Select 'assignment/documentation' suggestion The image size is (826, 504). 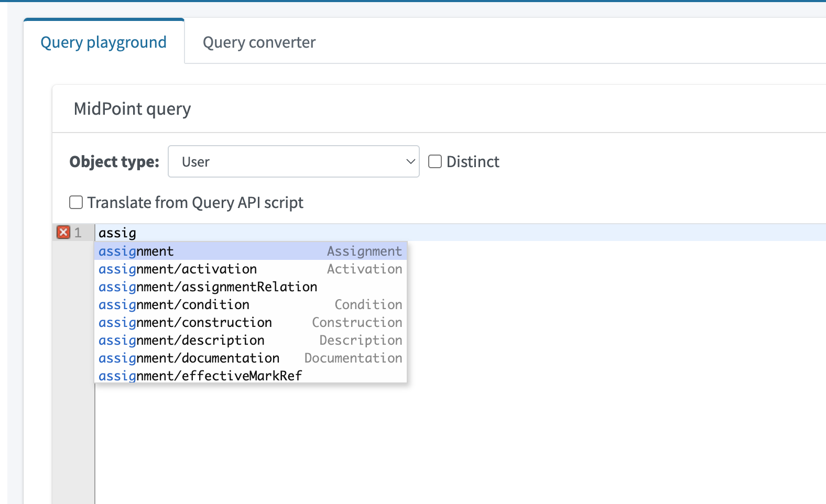click(251, 358)
